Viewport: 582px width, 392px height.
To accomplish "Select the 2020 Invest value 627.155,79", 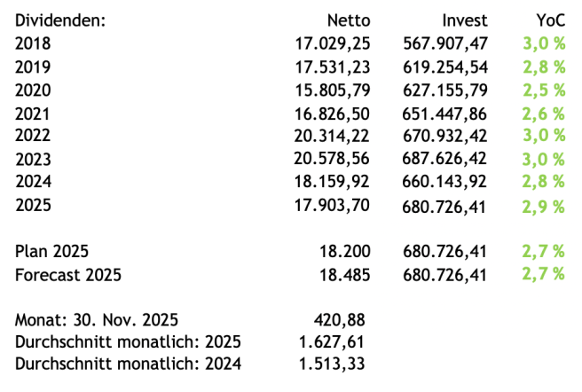I will [444, 90].
